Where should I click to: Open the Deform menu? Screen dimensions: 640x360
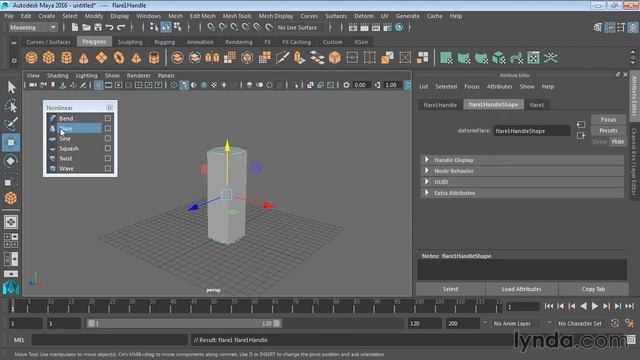[x=364, y=16]
